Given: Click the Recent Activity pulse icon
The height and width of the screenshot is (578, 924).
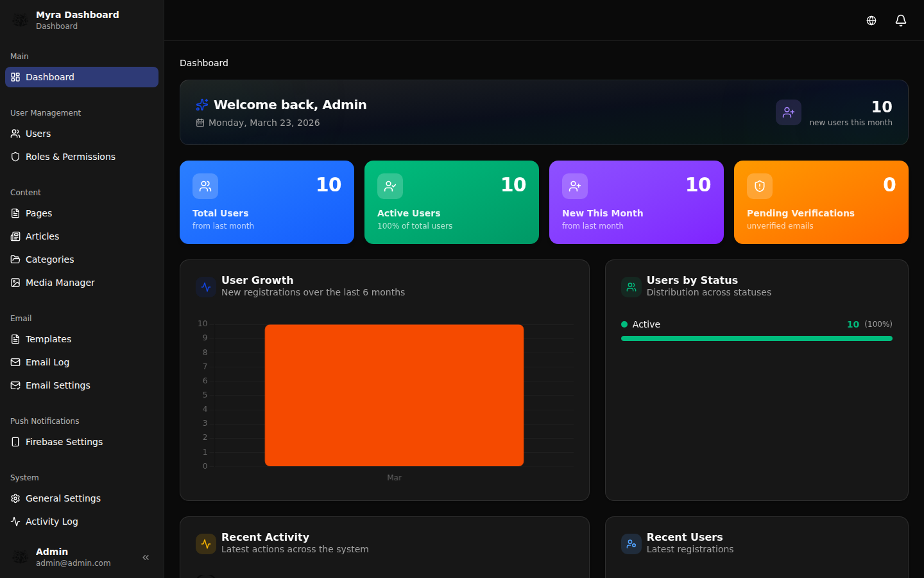Looking at the screenshot, I should tap(206, 544).
